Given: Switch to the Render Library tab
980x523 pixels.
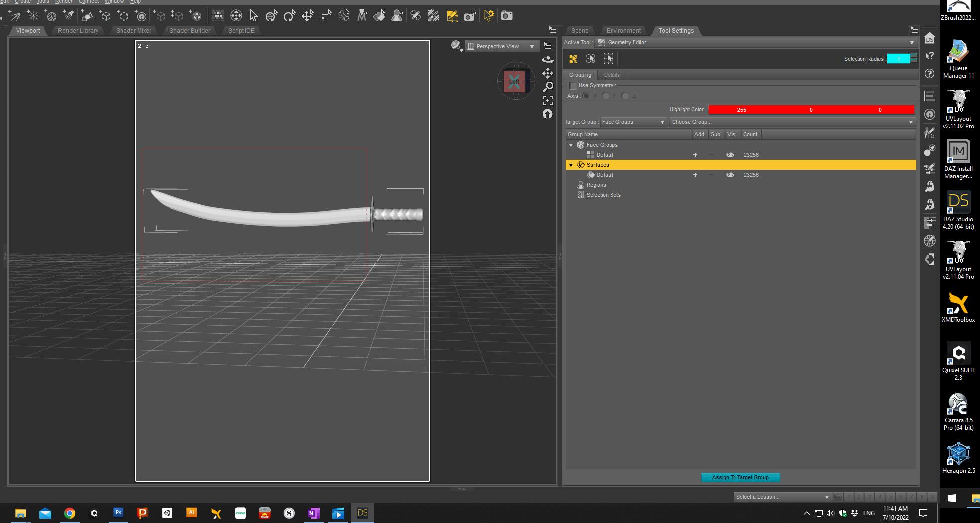Looking at the screenshot, I should point(78,30).
